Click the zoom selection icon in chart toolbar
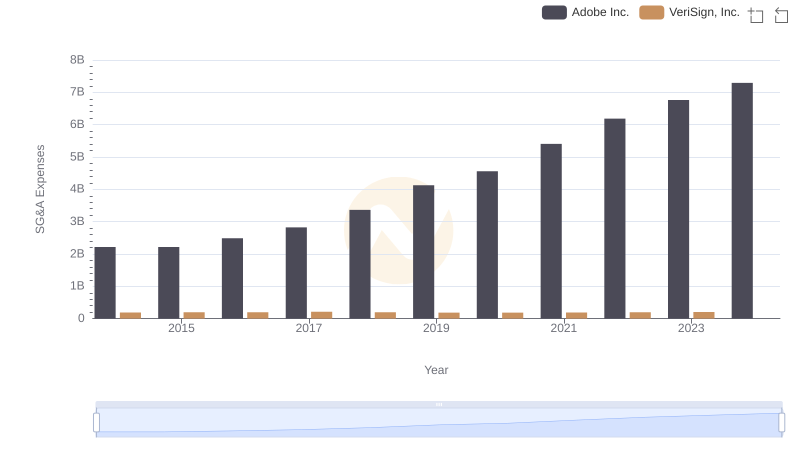 pyautogui.click(x=756, y=15)
